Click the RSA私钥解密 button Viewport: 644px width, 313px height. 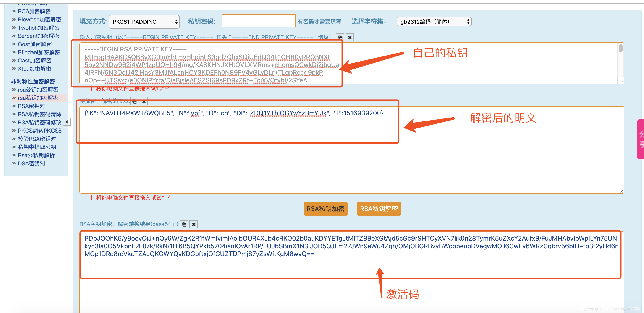point(379,209)
